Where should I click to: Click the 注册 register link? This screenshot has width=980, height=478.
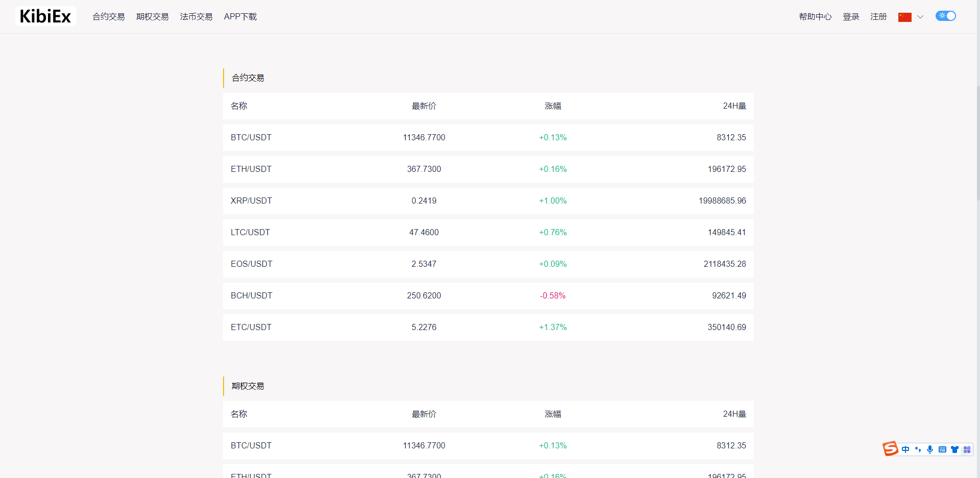coord(878,16)
